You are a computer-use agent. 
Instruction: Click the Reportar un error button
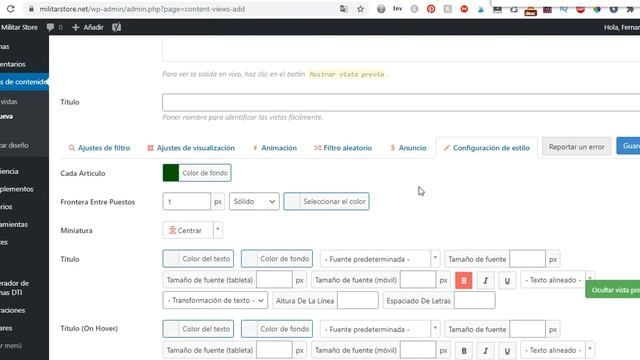click(576, 147)
